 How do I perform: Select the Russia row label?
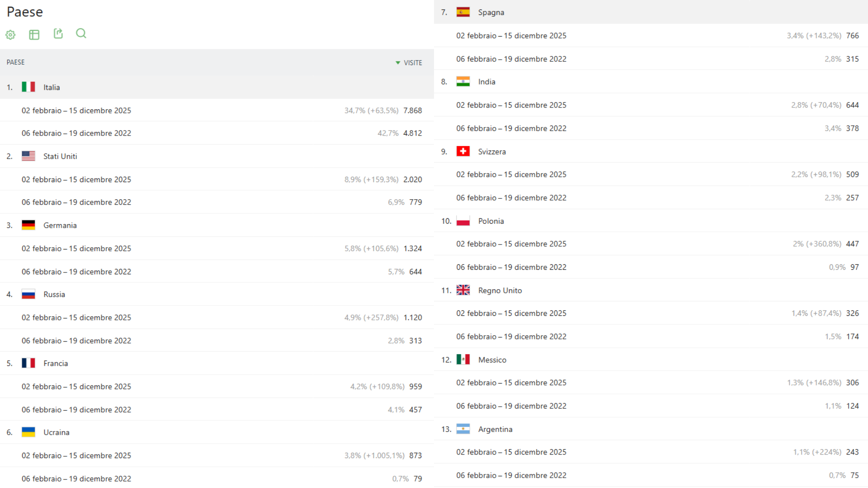(x=54, y=294)
